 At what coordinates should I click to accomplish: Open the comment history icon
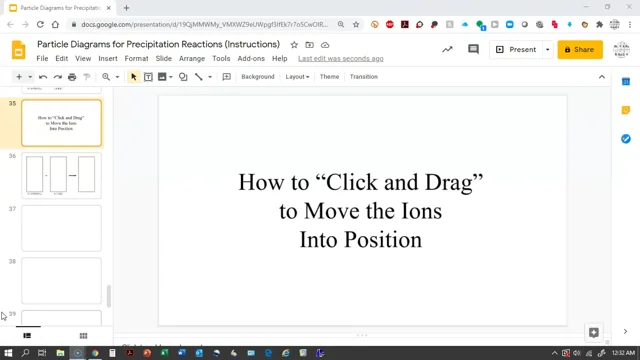[473, 49]
